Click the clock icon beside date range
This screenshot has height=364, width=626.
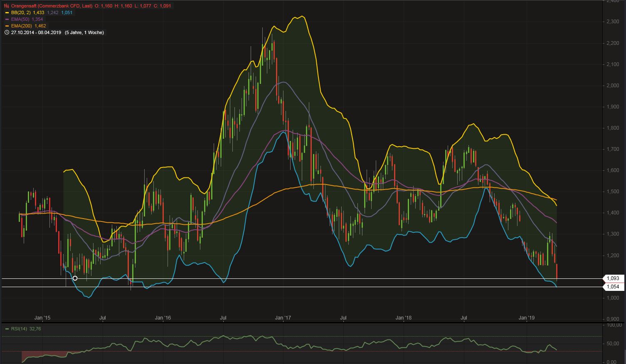click(7, 32)
